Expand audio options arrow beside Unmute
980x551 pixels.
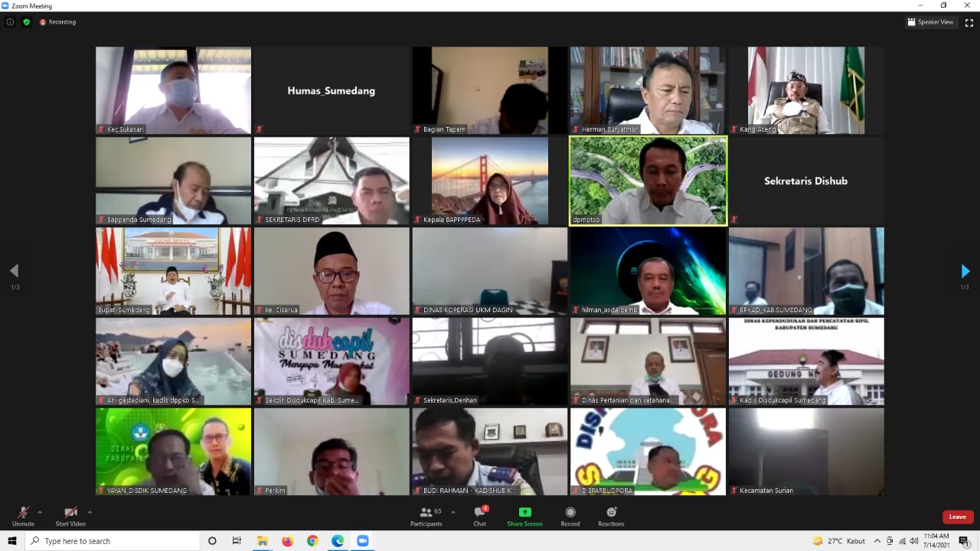click(x=40, y=512)
